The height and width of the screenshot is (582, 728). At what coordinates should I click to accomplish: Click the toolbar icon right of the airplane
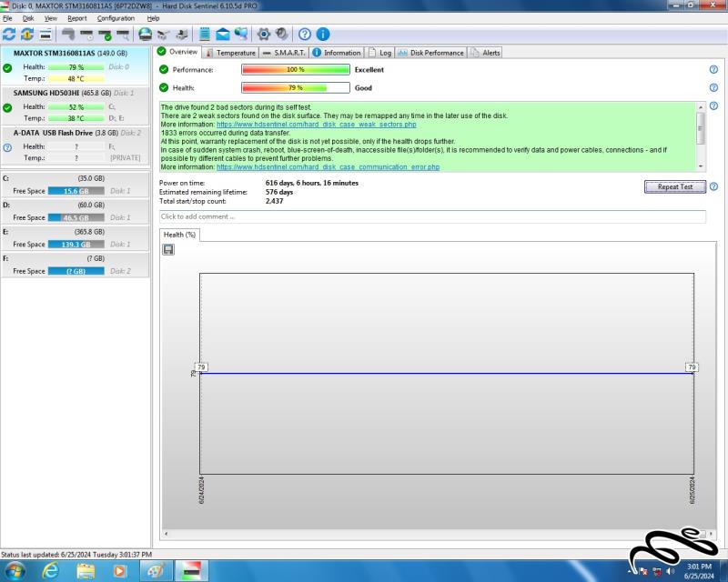(x=181, y=35)
